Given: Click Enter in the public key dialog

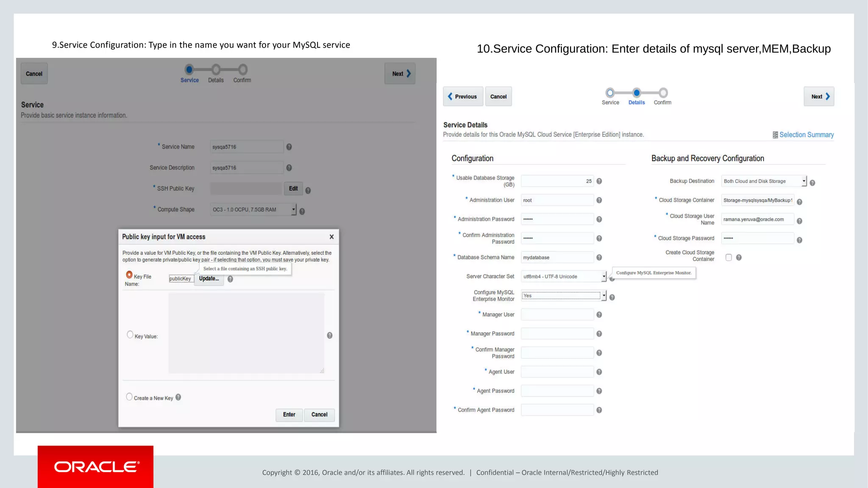Looking at the screenshot, I should pyautogui.click(x=289, y=415).
